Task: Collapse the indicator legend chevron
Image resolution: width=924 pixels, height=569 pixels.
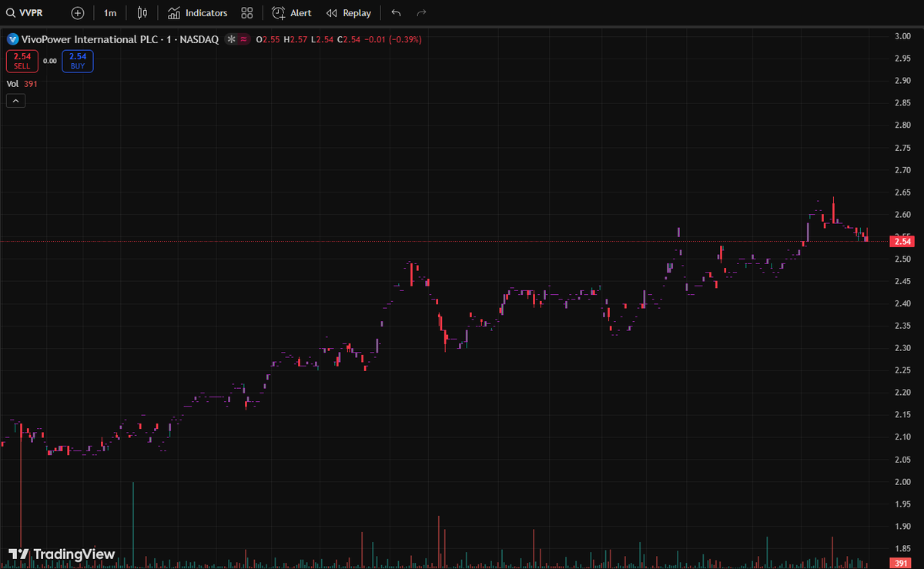Action: [15, 100]
